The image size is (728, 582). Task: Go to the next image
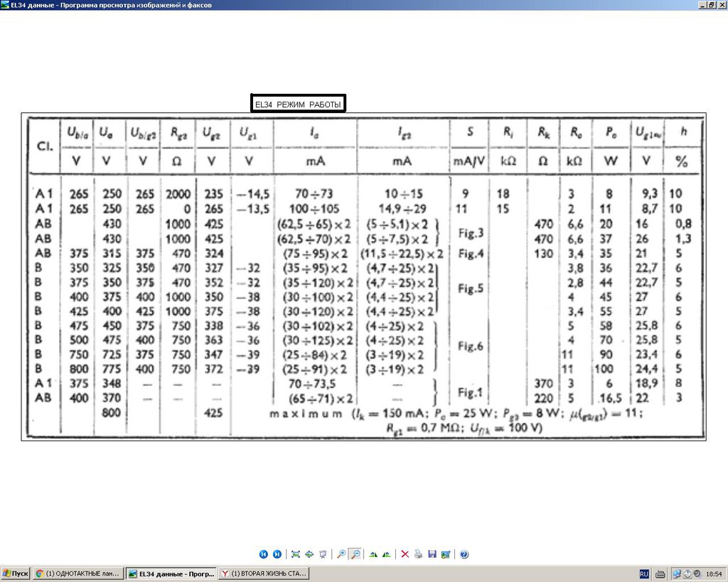pyautogui.click(x=277, y=554)
